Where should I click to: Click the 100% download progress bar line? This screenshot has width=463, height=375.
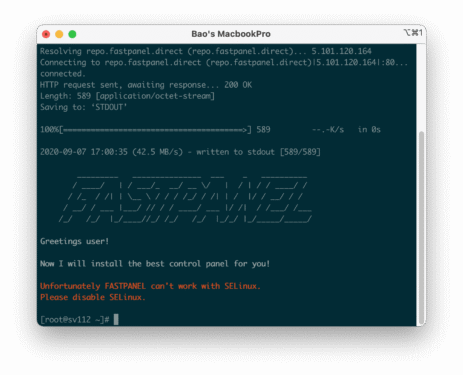[210, 129]
